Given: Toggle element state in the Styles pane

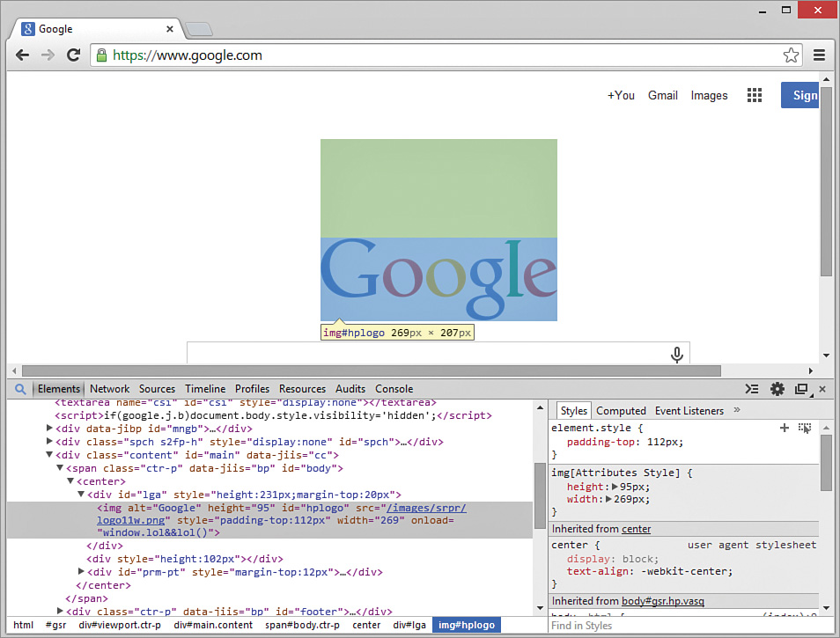Looking at the screenshot, I should (804, 428).
